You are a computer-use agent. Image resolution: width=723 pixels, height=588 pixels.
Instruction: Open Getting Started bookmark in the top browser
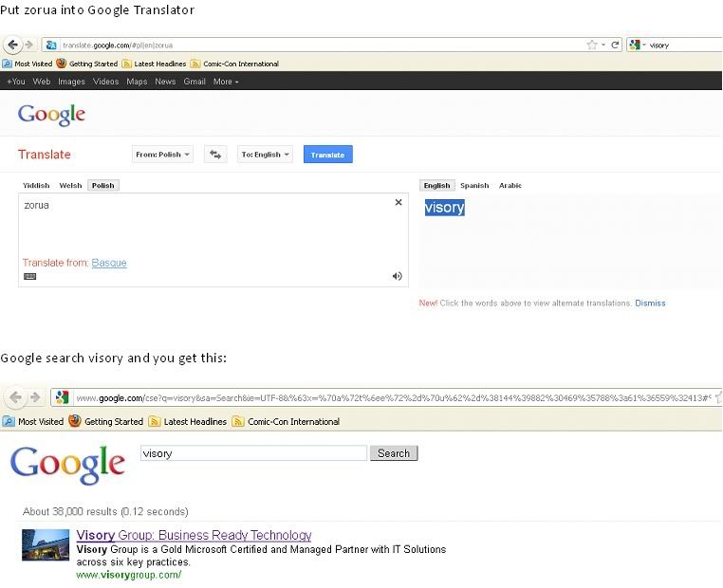pos(86,64)
